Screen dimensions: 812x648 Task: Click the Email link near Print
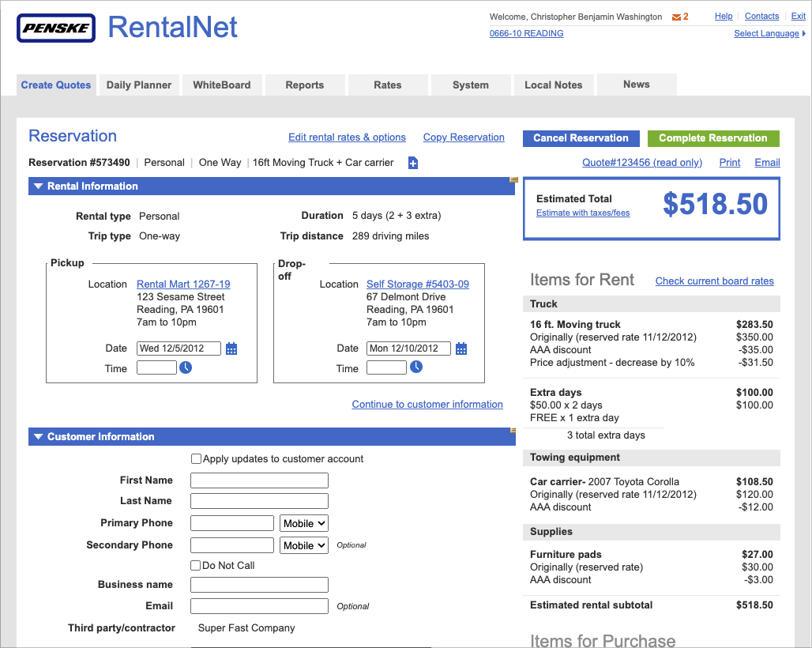(767, 163)
